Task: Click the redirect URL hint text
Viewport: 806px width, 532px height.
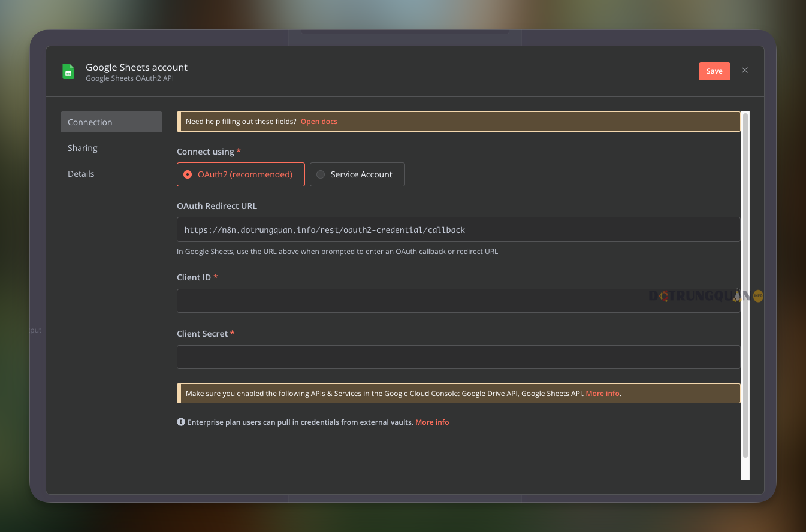Action: (x=337, y=252)
